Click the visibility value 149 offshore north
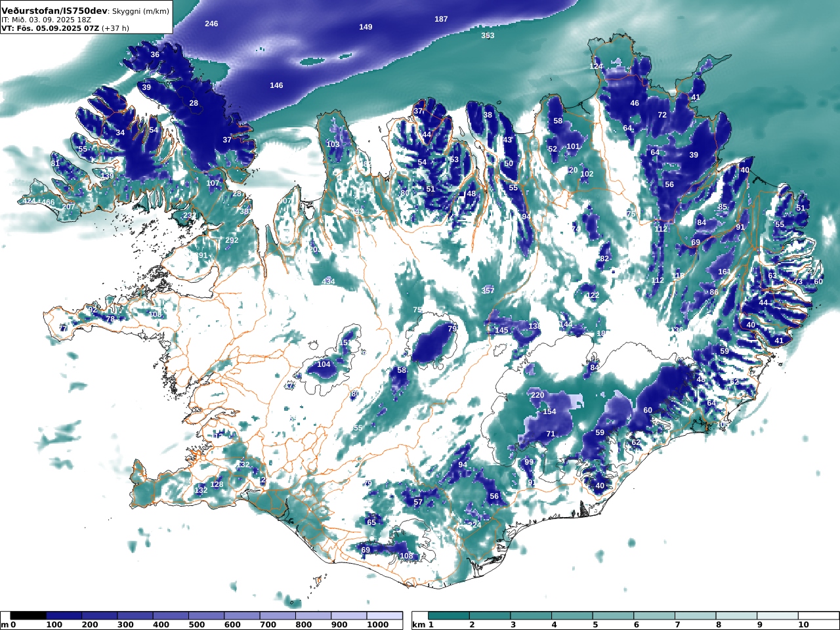The width and height of the screenshot is (840, 630). point(366,27)
